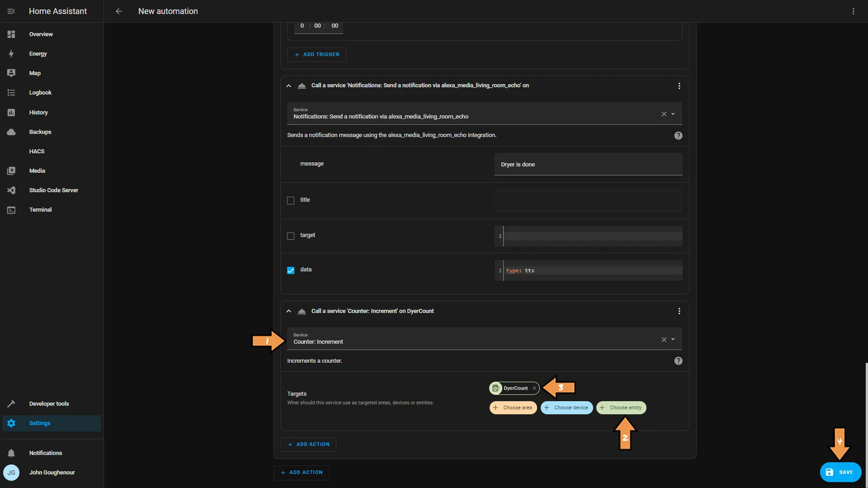Click the Overview dashboard icon
This screenshot has width=868, height=488.
click(11, 34)
